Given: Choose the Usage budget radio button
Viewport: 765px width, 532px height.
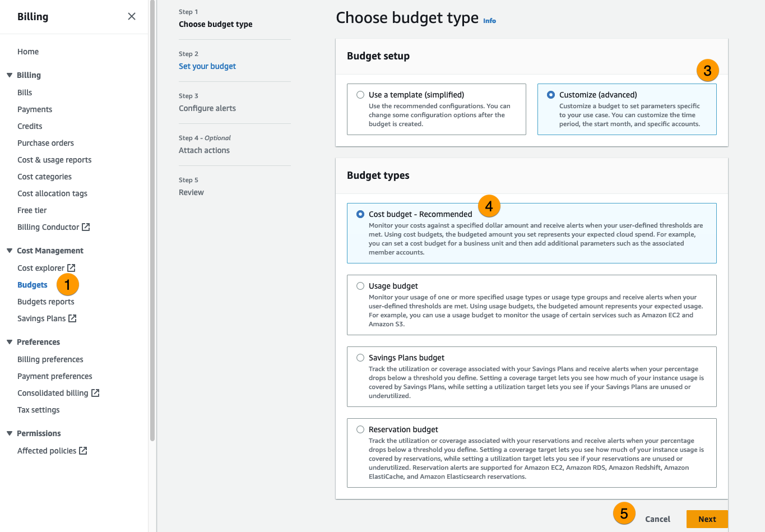Looking at the screenshot, I should (360, 286).
